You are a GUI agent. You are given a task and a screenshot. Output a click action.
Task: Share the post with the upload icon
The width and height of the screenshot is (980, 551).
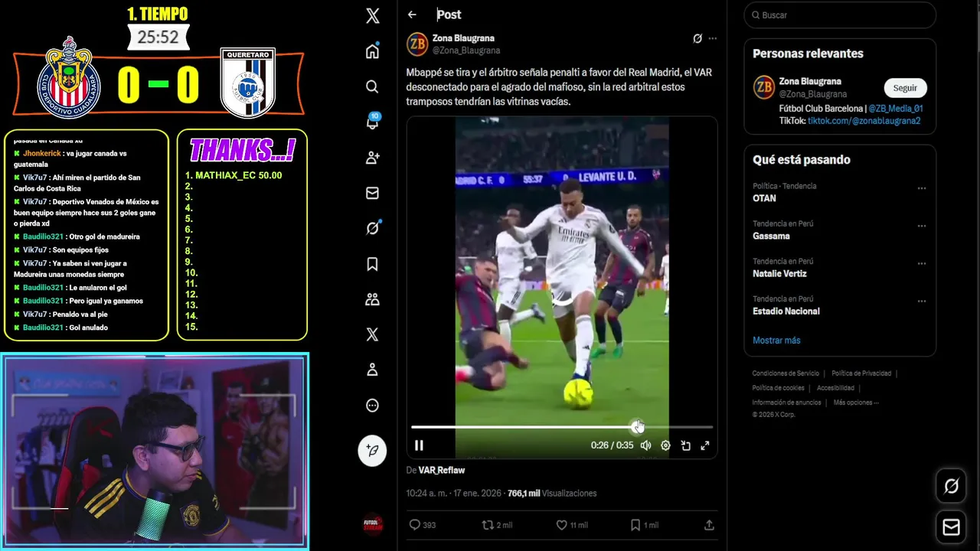pos(709,525)
